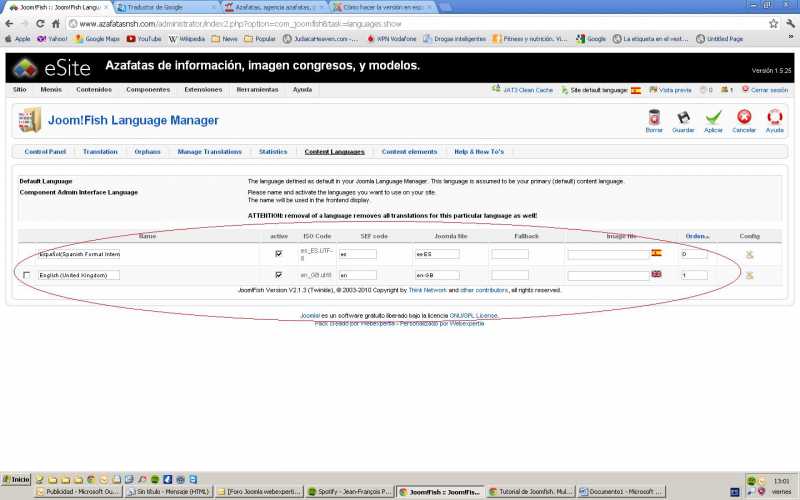This screenshot has height=500, width=800.
Task: Click the Español name input field
Action: pyautogui.click(x=79, y=254)
